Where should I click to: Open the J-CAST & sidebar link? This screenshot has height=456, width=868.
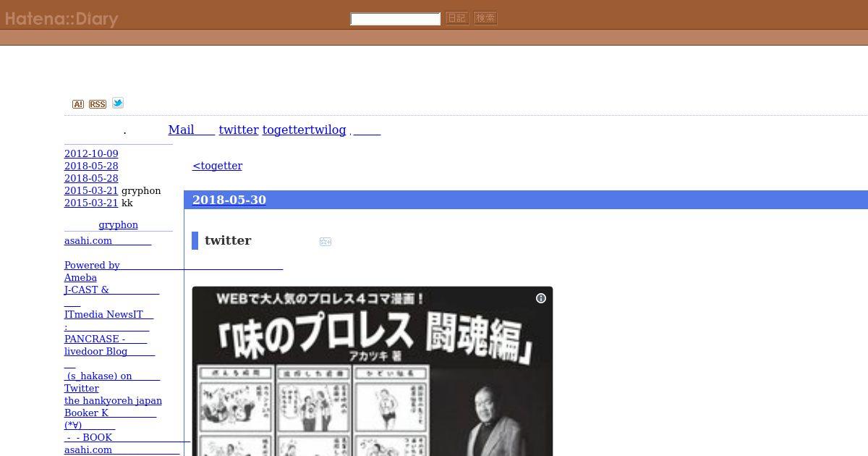[x=111, y=290]
